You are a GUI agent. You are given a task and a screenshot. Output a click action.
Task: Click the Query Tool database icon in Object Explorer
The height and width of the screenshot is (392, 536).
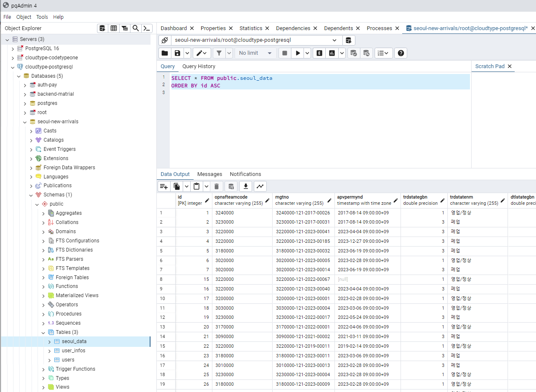[x=103, y=28]
